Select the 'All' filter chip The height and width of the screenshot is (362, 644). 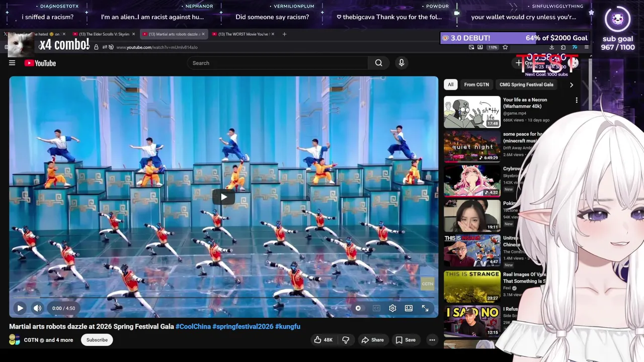[x=451, y=84]
